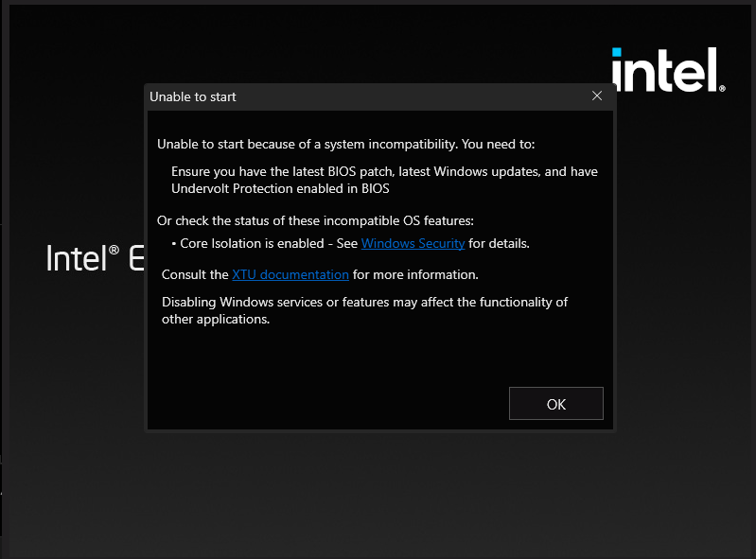The image size is (756, 559).
Task: Open the XTU documentation link
Action: point(290,274)
